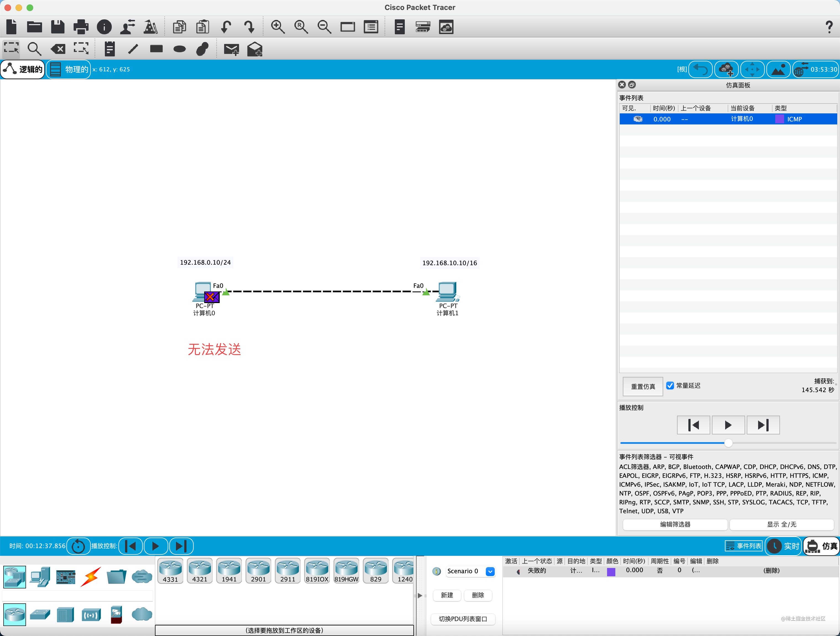The image size is (840, 636).
Task: Switch to the Logical workspace tab
Action: coord(23,69)
